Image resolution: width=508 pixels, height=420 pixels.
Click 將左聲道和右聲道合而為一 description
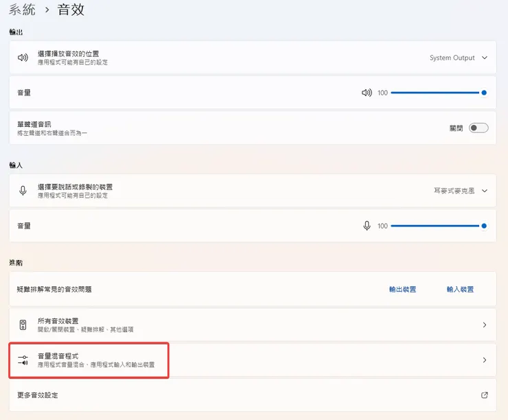point(52,133)
